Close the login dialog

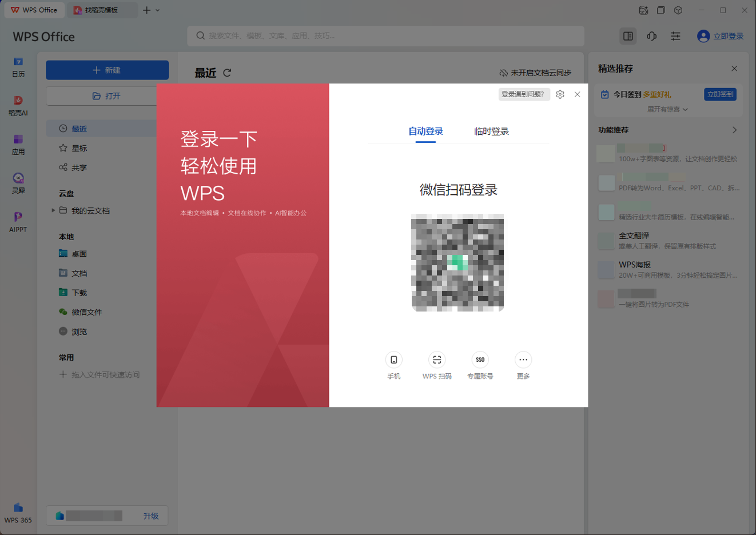(577, 94)
